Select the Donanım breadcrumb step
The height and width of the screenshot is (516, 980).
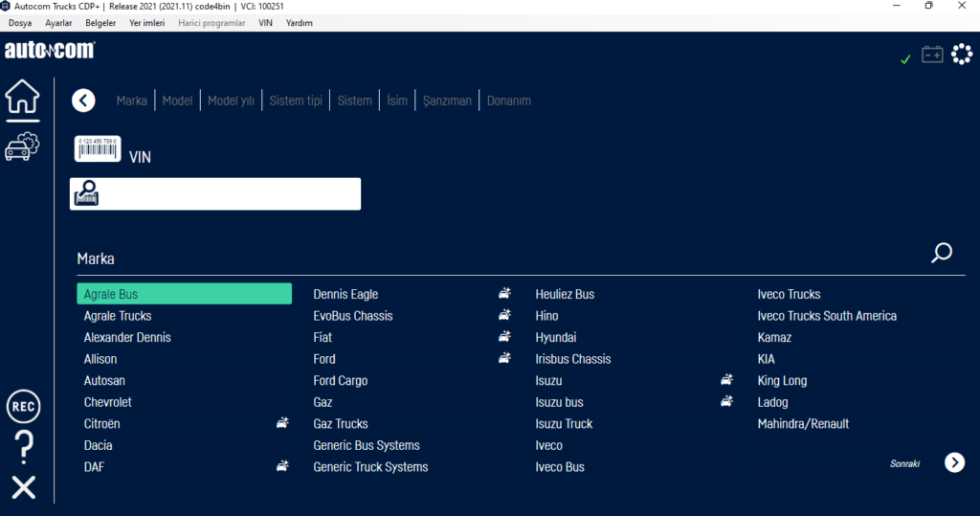point(509,101)
